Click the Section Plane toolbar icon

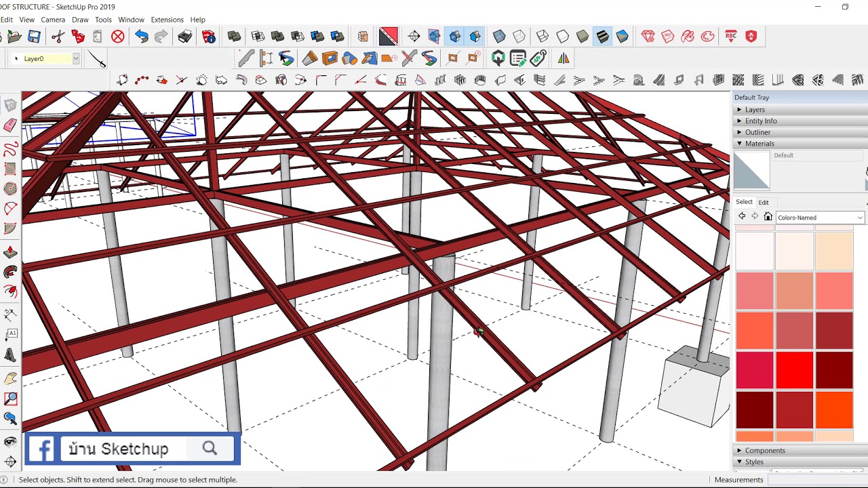[414, 37]
